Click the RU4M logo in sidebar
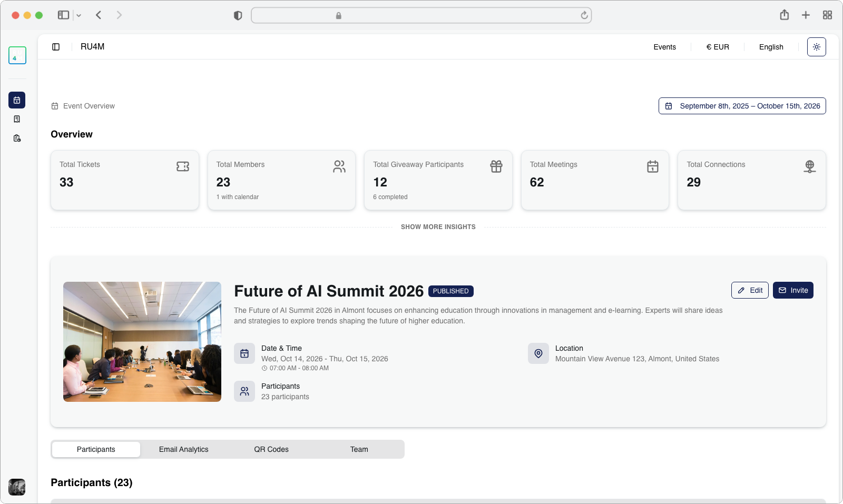Viewport: 843px width, 504px height. pyautogui.click(x=17, y=55)
